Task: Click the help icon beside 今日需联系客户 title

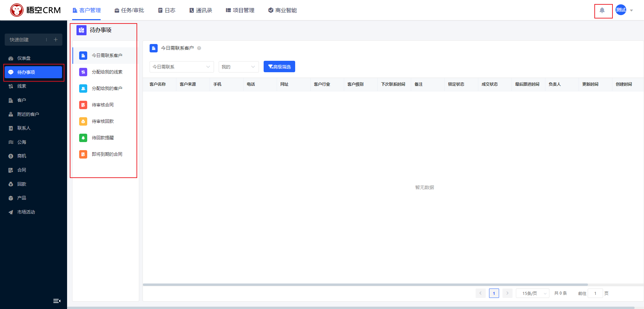Action: (199, 48)
